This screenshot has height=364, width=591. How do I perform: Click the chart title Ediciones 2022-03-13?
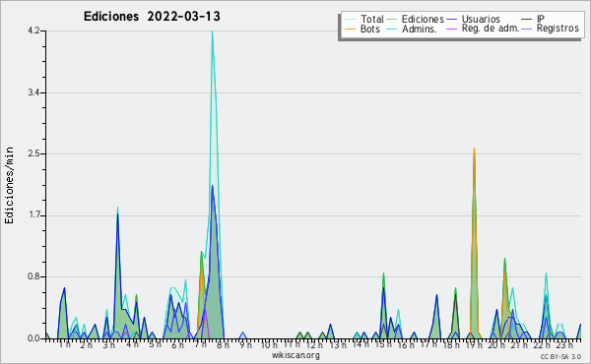[152, 17]
